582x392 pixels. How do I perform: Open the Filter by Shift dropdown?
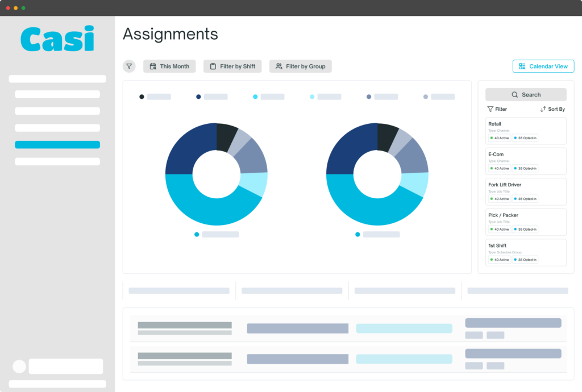coord(232,66)
